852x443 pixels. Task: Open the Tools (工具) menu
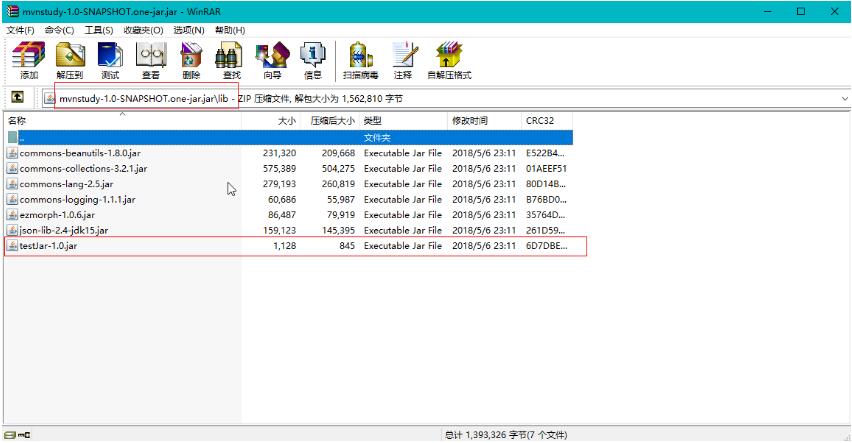click(x=99, y=30)
